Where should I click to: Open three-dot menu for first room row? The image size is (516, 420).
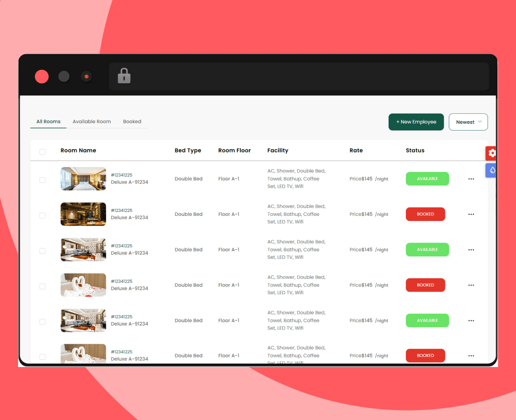(x=471, y=179)
